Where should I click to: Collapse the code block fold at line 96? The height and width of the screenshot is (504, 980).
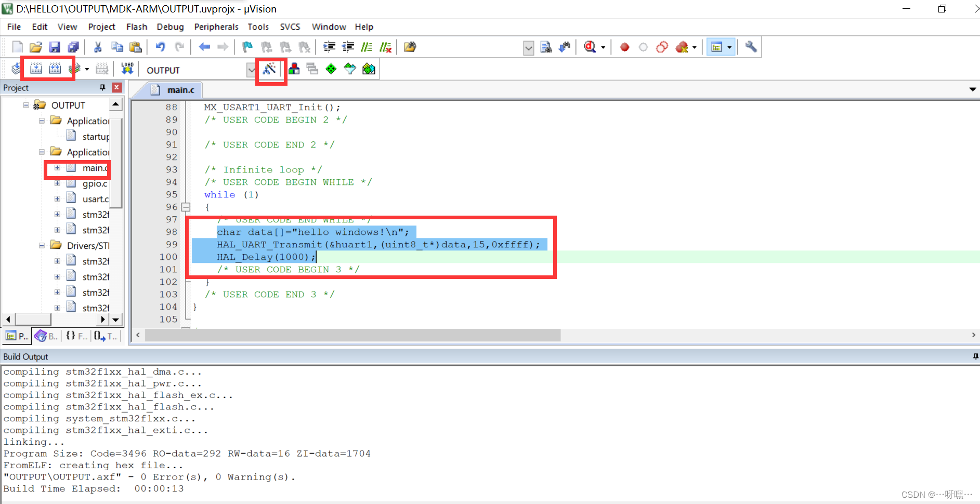186,207
